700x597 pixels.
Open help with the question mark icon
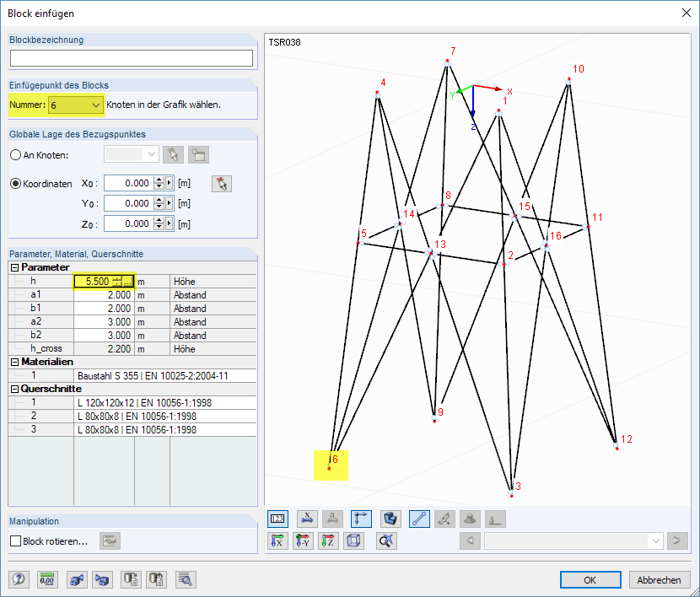point(19,579)
